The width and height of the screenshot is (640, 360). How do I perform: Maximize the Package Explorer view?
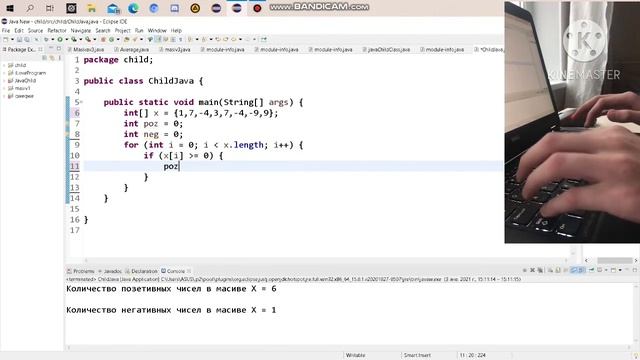pos(59,49)
